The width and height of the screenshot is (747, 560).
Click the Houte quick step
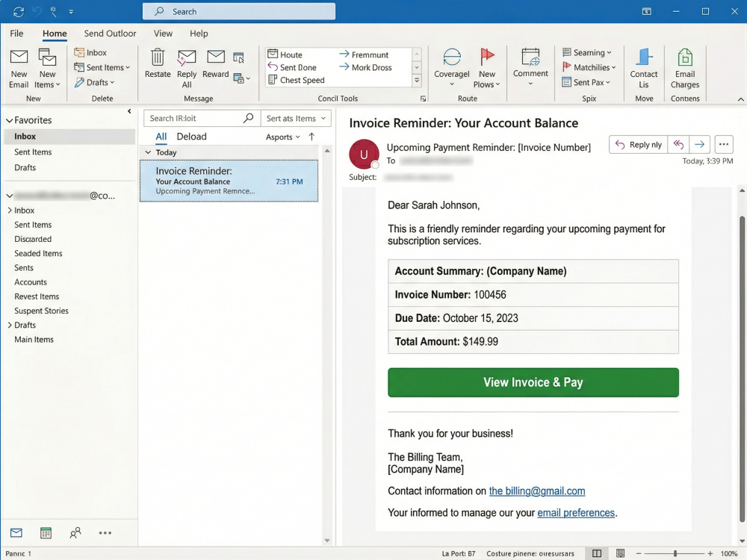pos(285,55)
